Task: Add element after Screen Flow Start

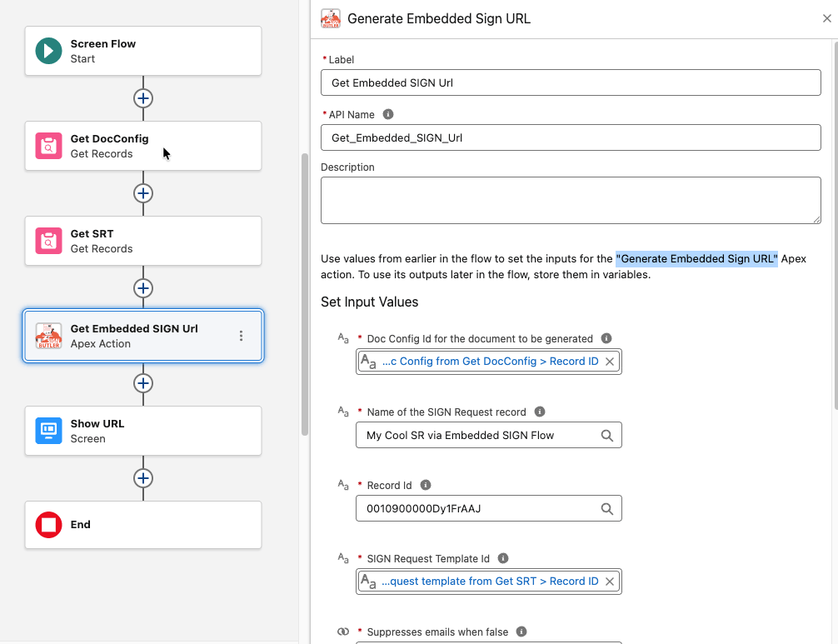Action: 143,98
